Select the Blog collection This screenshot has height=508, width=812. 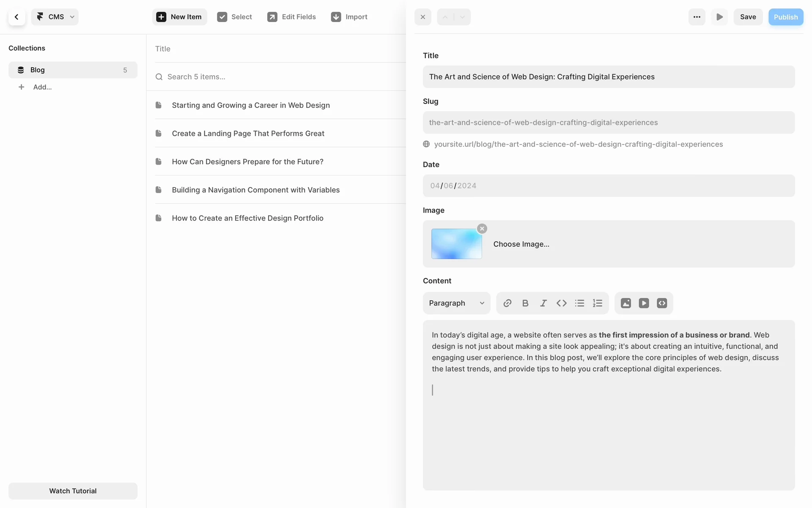tap(73, 70)
